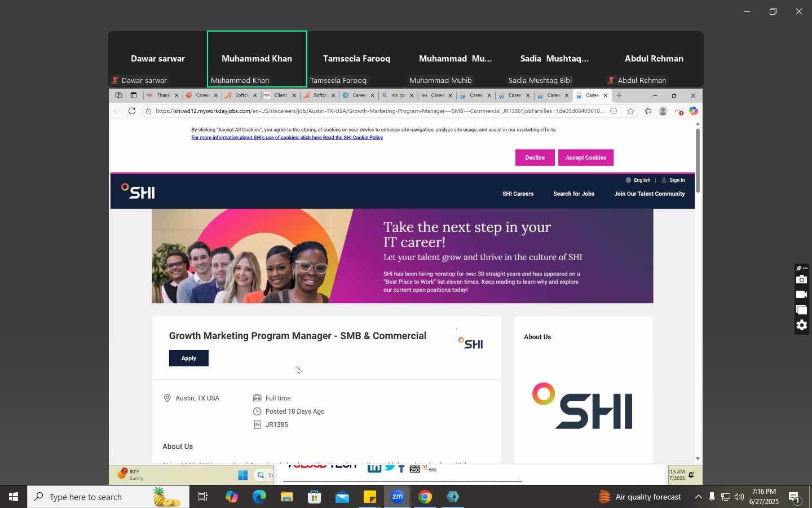Switch to the Client browser tab

(280, 95)
